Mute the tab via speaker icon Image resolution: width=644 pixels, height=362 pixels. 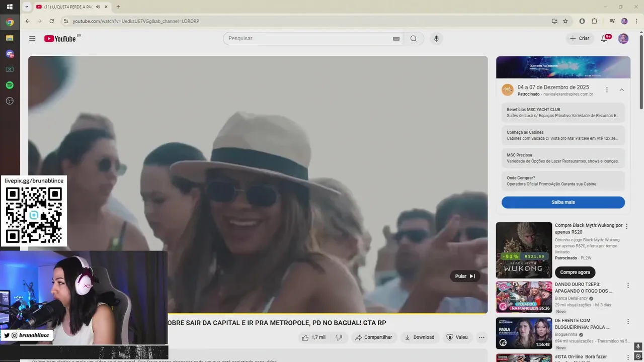(x=98, y=7)
